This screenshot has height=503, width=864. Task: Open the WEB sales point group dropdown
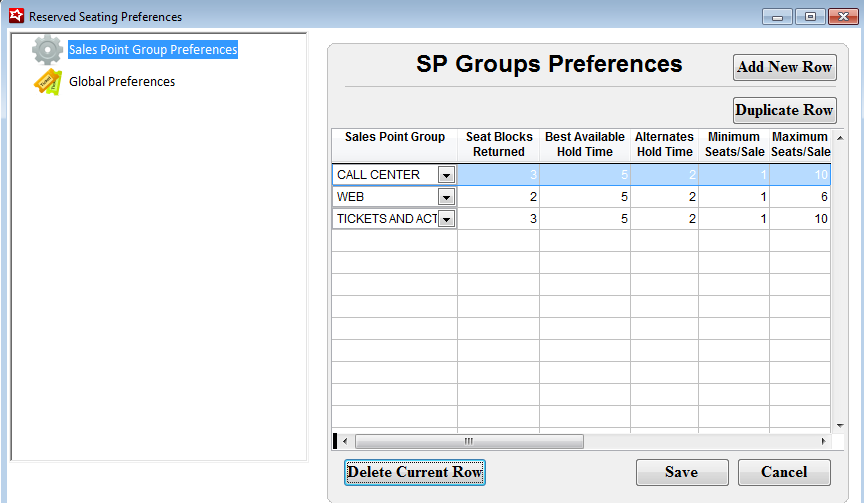coord(446,197)
